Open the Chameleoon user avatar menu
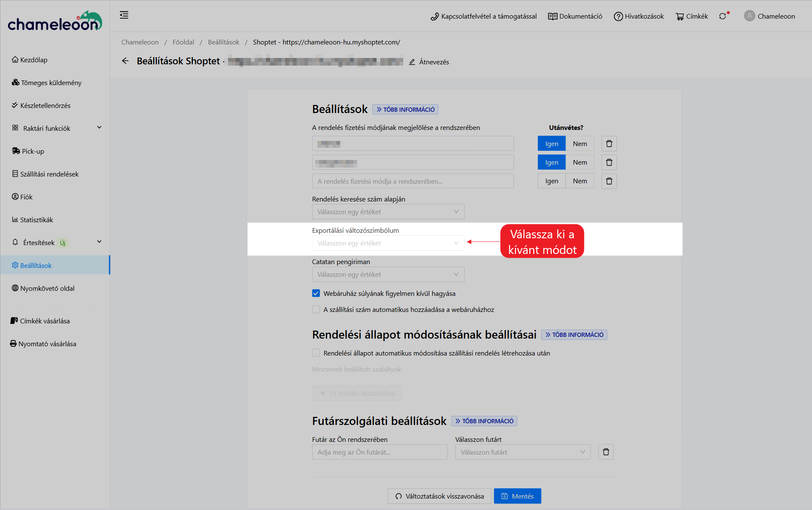The height and width of the screenshot is (510, 812). 749,16
